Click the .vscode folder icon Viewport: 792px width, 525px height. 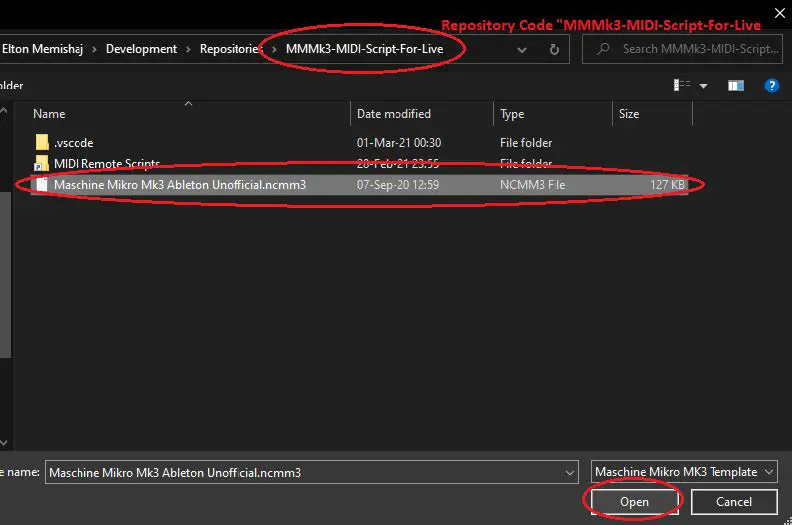pos(42,142)
